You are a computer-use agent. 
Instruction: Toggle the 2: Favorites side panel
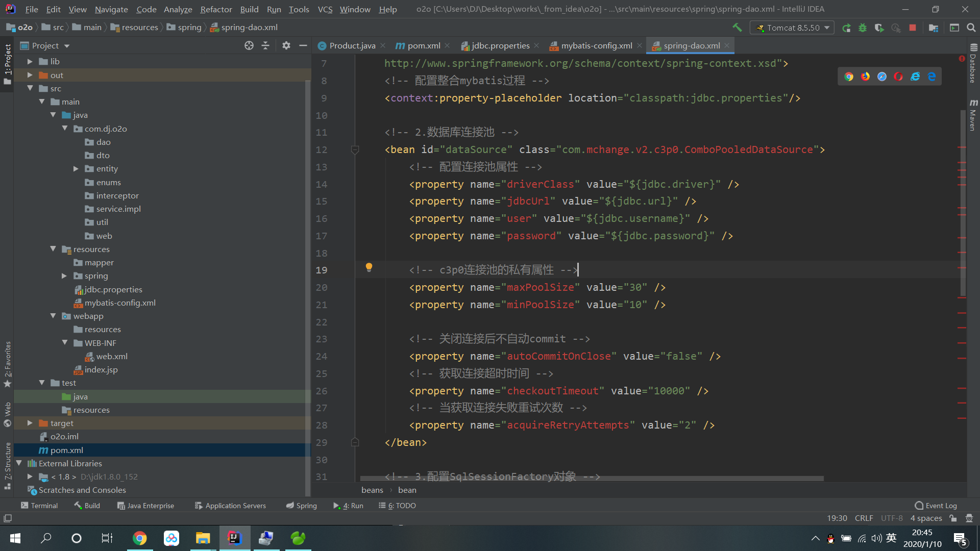[8, 364]
